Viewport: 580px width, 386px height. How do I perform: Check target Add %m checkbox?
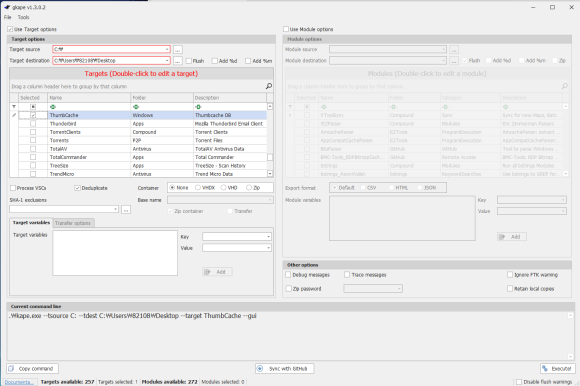point(248,61)
